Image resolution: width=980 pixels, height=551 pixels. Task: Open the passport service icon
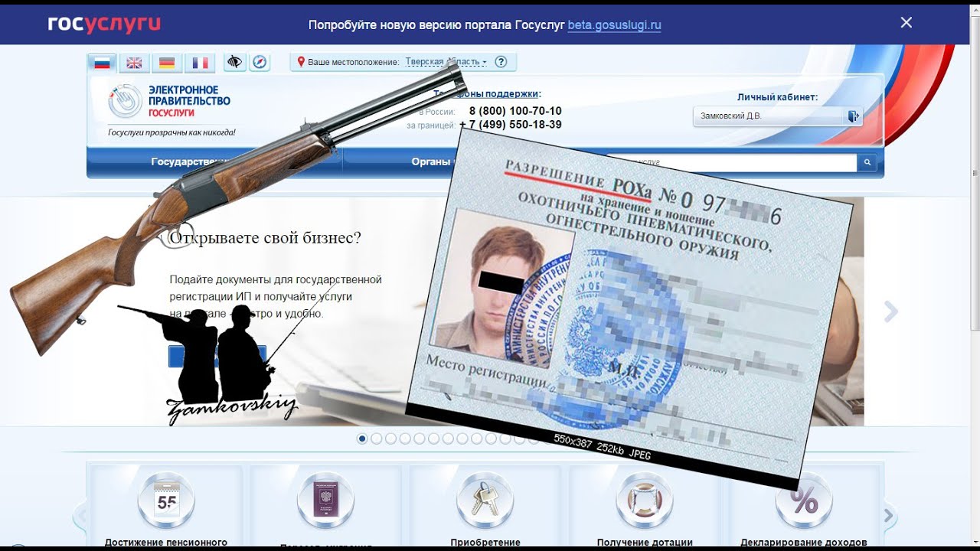coord(325,500)
